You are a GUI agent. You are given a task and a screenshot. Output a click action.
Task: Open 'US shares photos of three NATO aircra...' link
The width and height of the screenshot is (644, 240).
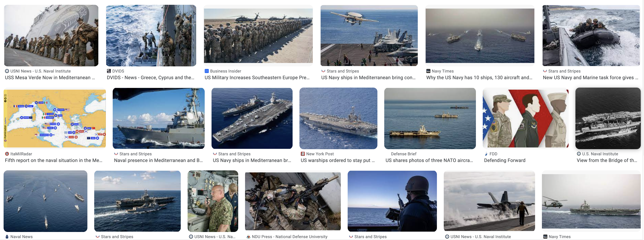click(429, 160)
